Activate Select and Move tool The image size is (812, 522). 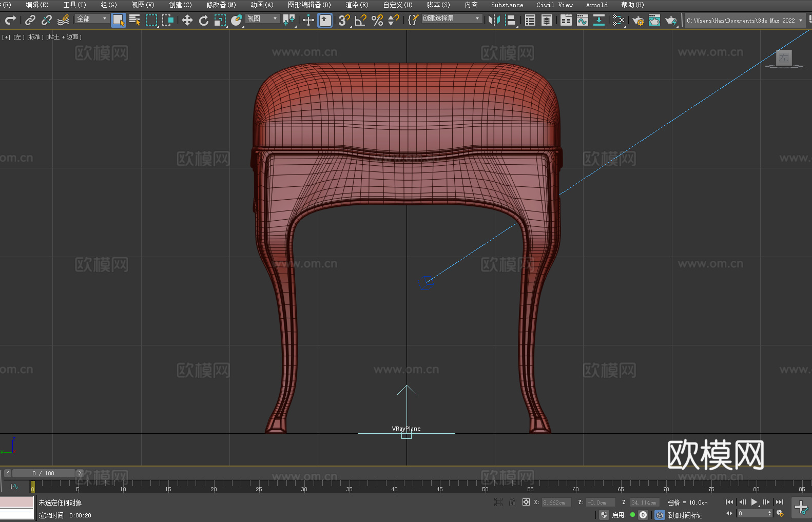pos(187,20)
